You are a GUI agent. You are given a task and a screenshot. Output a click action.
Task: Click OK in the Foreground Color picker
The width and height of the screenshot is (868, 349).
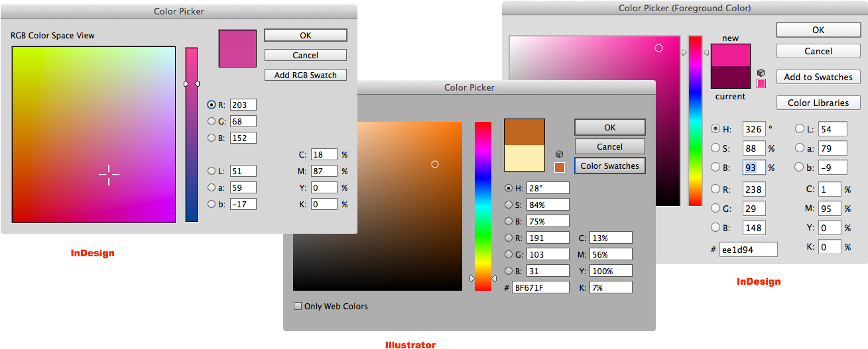coord(818,30)
